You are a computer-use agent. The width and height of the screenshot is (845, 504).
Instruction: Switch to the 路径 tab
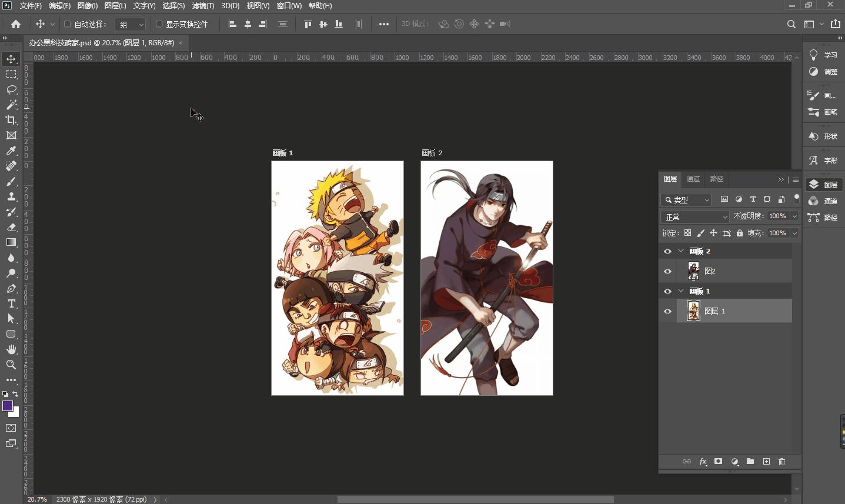716,179
